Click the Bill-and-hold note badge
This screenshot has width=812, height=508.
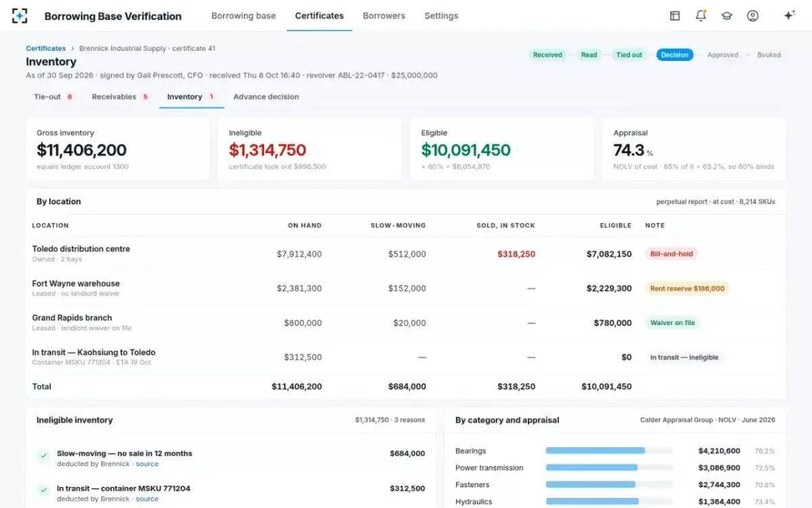[x=671, y=254]
